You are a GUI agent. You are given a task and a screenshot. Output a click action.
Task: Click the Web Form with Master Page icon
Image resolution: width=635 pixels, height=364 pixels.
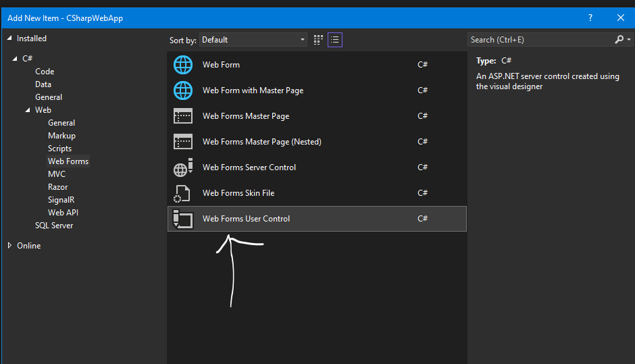click(x=183, y=90)
